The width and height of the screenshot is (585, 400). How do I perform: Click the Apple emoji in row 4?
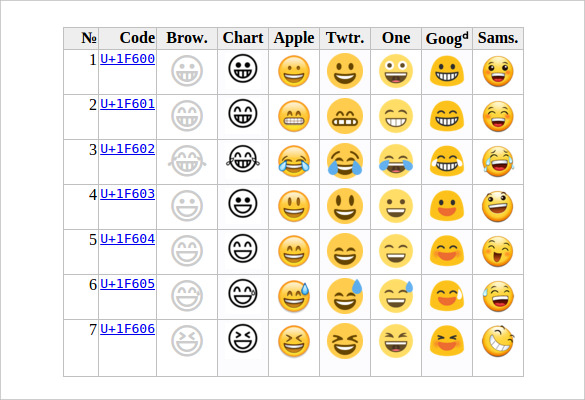[294, 206]
